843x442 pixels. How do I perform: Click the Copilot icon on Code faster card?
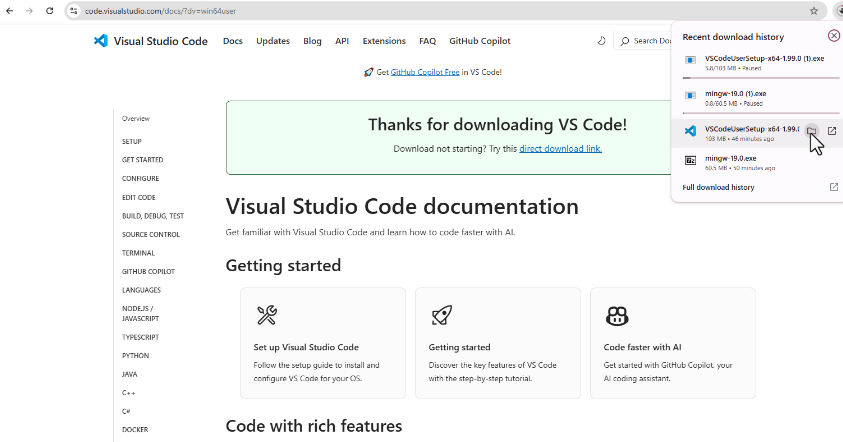click(x=617, y=316)
